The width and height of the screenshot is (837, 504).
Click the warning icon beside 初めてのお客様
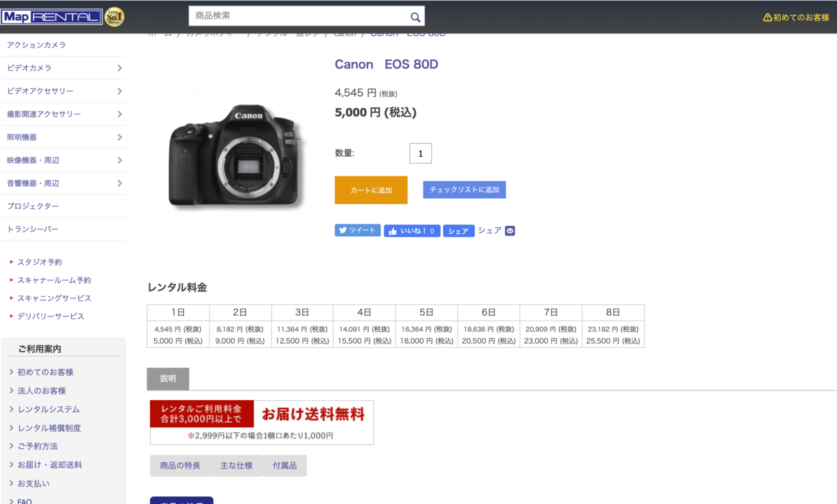767,17
